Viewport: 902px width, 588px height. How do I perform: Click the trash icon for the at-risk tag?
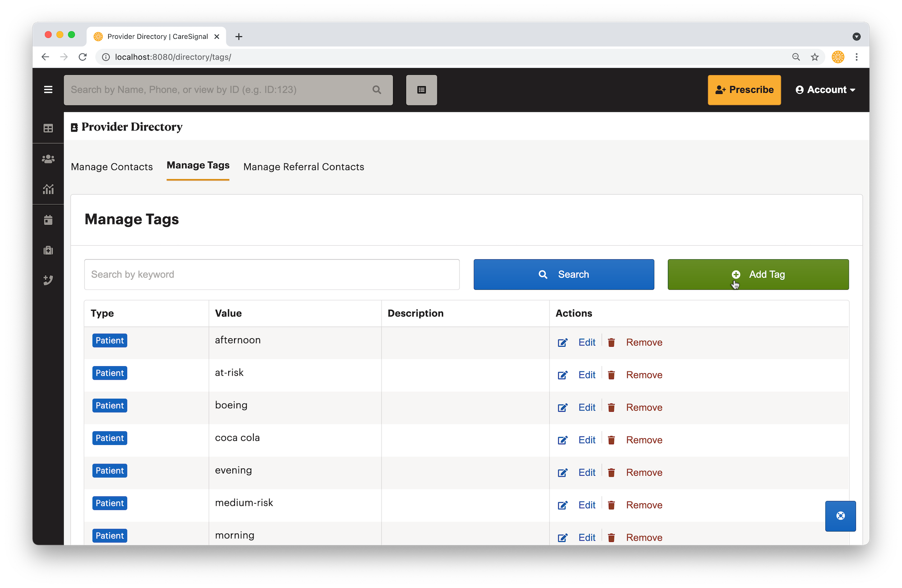point(611,375)
